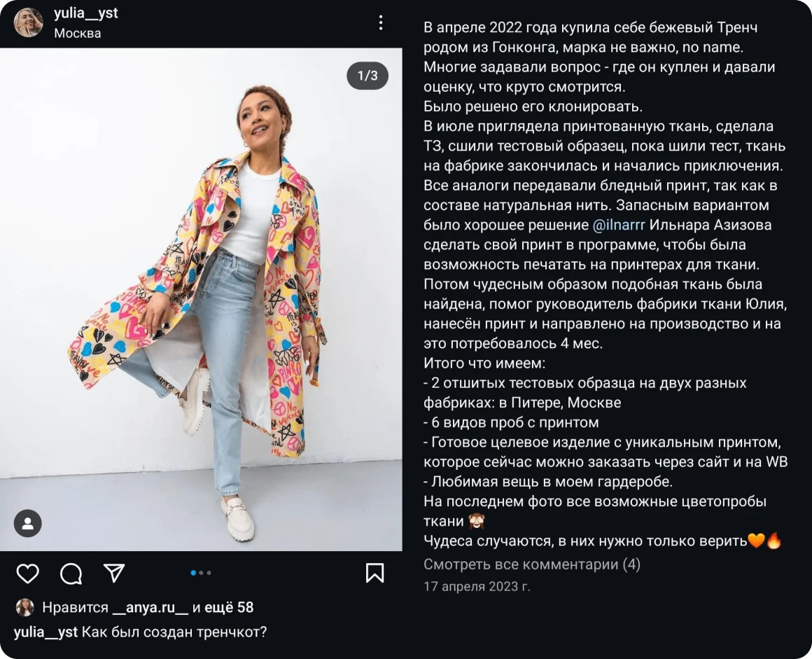Viewport: 812px width, 659px height.
Task: Click the yulia__yst username in header
Action: click(86, 14)
